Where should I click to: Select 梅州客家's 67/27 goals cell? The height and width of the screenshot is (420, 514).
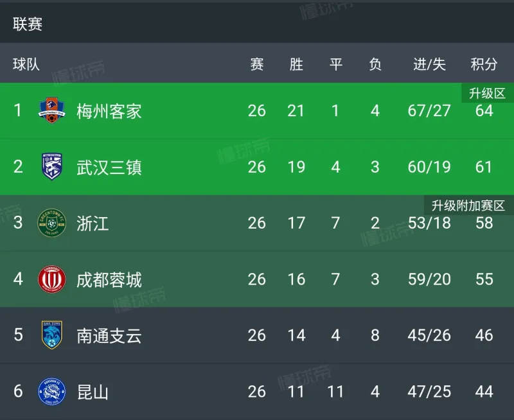(429, 110)
